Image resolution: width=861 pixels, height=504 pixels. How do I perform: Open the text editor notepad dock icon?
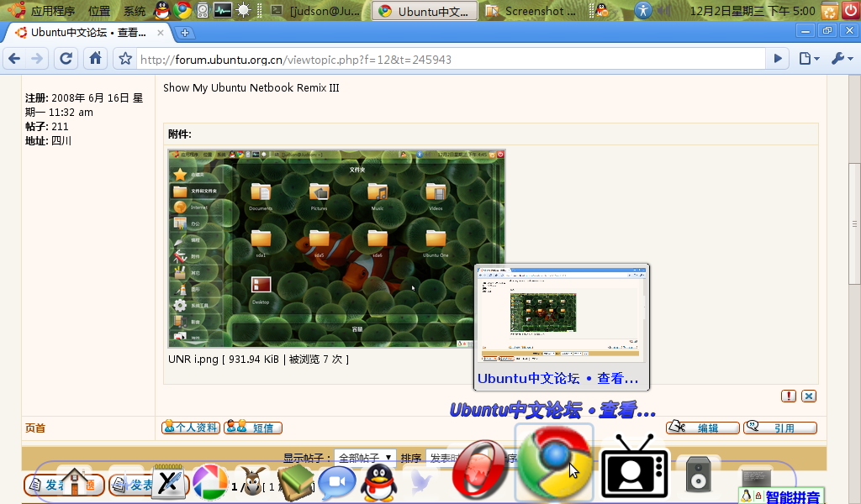point(168,482)
